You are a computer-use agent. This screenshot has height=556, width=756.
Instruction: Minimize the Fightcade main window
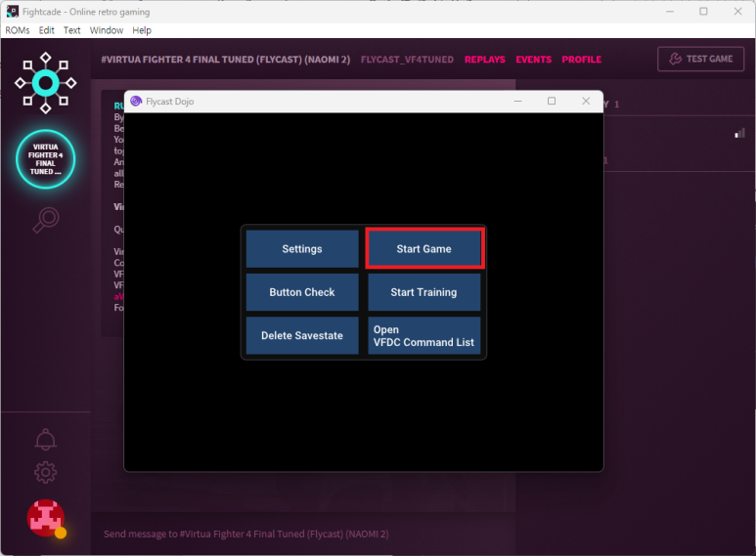[670, 12]
